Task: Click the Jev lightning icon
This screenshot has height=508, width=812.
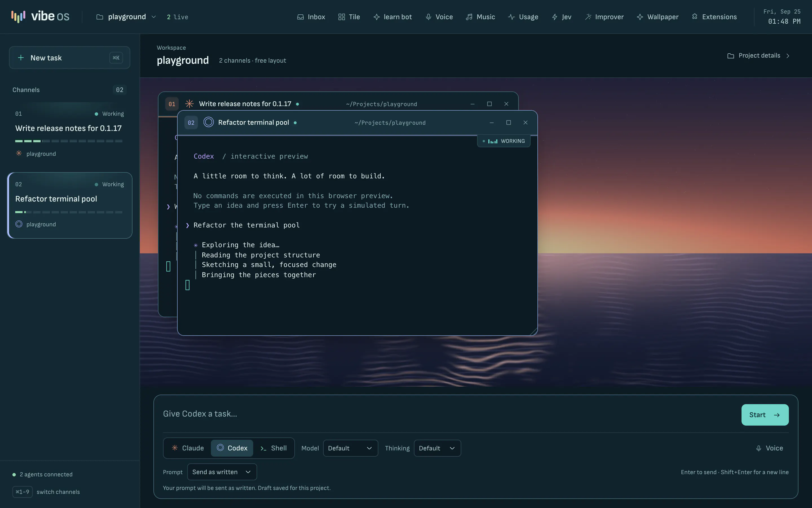Action: (x=555, y=17)
